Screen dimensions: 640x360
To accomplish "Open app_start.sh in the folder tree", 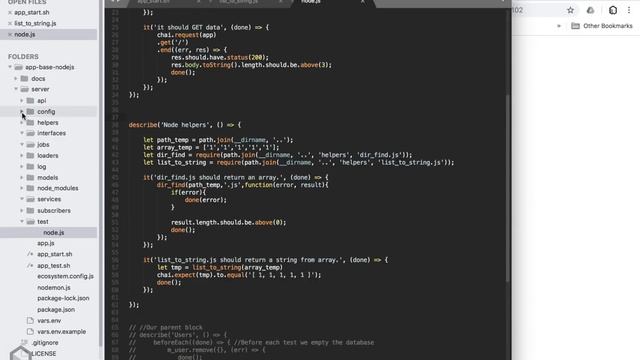I will pyautogui.click(x=55, y=254).
